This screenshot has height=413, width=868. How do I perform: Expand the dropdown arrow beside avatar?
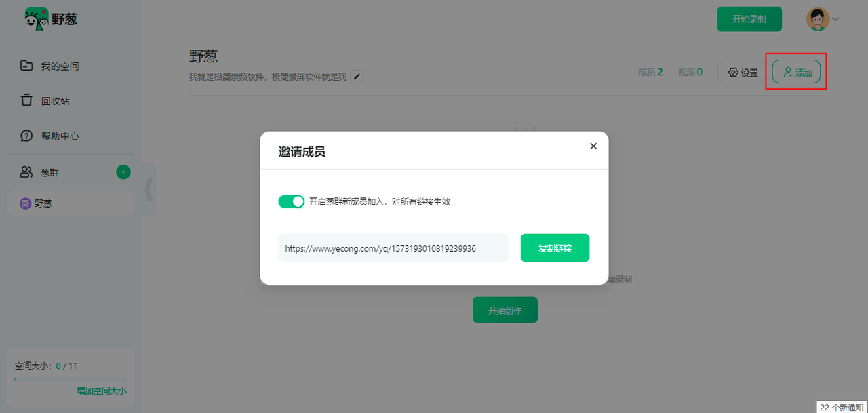[x=836, y=19]
